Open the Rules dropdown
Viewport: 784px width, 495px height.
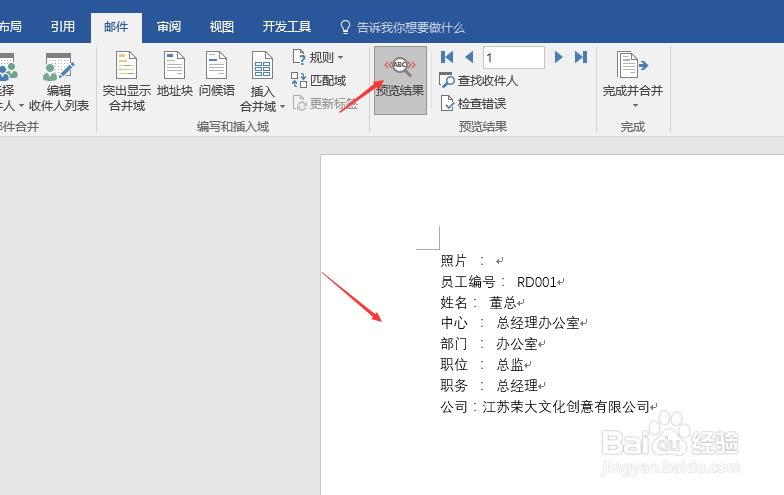pyautogui.click(x=318, y=58)
